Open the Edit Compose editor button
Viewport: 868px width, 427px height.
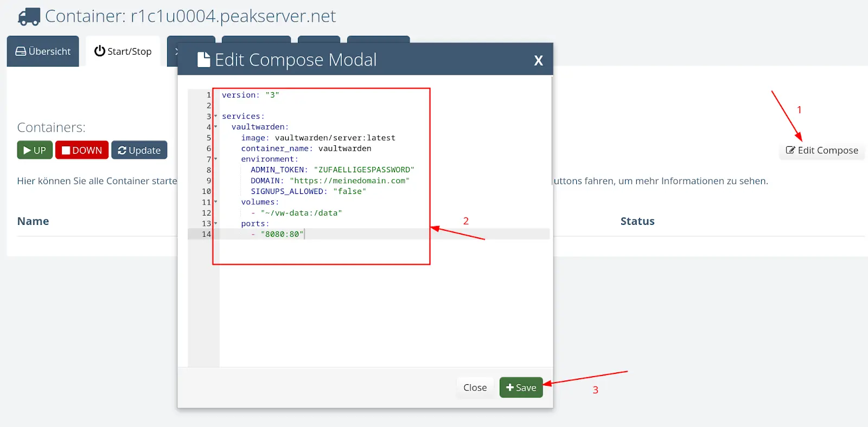(822, 150)
